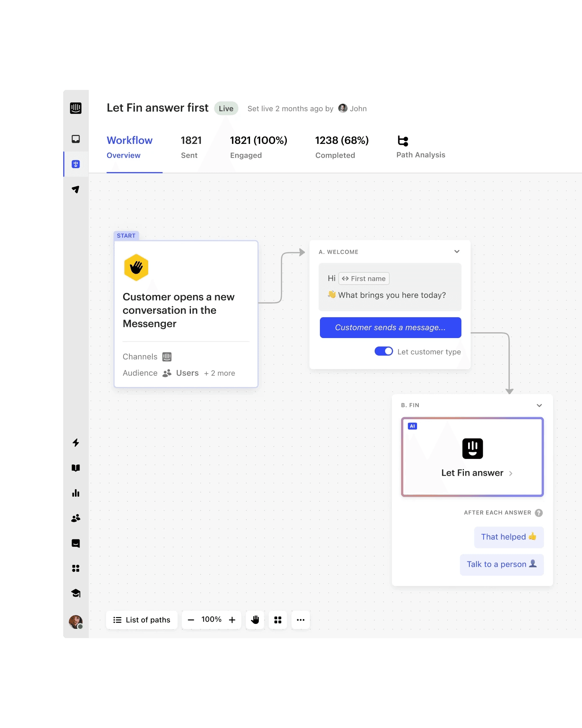Open the Messenger chat bubble sidebar icon
The image size is (582, 728).
point(76,543)
